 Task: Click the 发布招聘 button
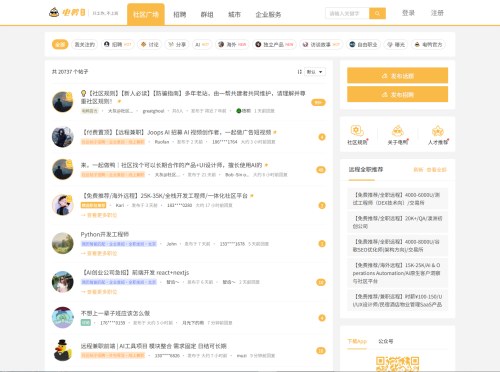pyautogui.click(x=397, y=94)
